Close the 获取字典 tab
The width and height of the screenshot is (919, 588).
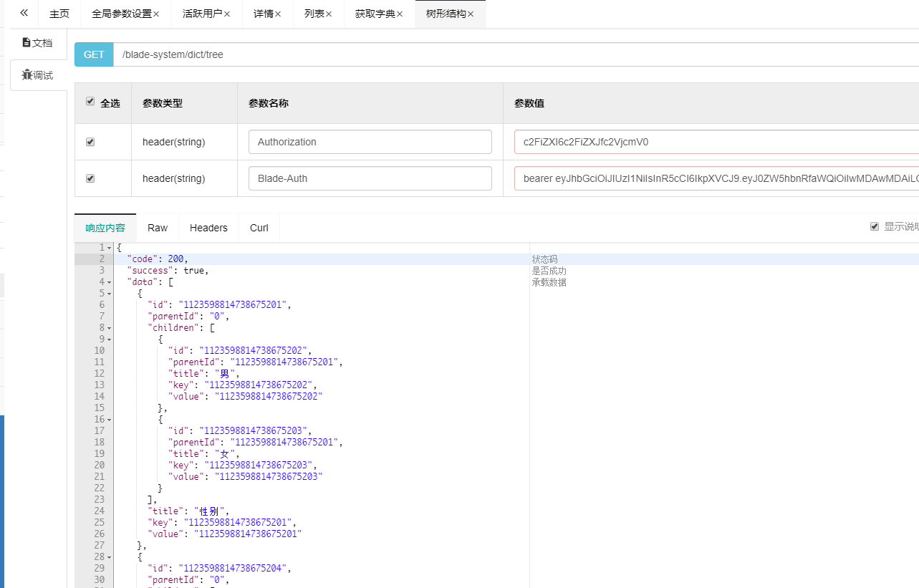tap(400, 14)
